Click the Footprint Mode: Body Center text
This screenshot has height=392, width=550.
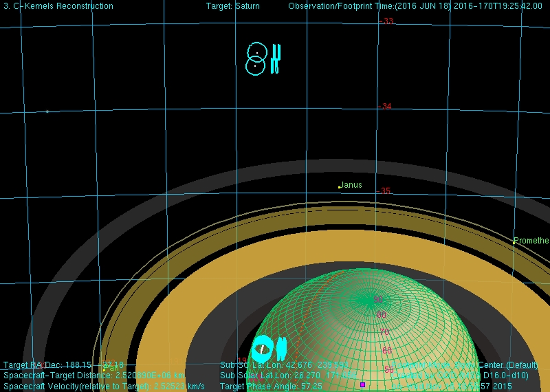pyautogui.click(x=465, y=365)
